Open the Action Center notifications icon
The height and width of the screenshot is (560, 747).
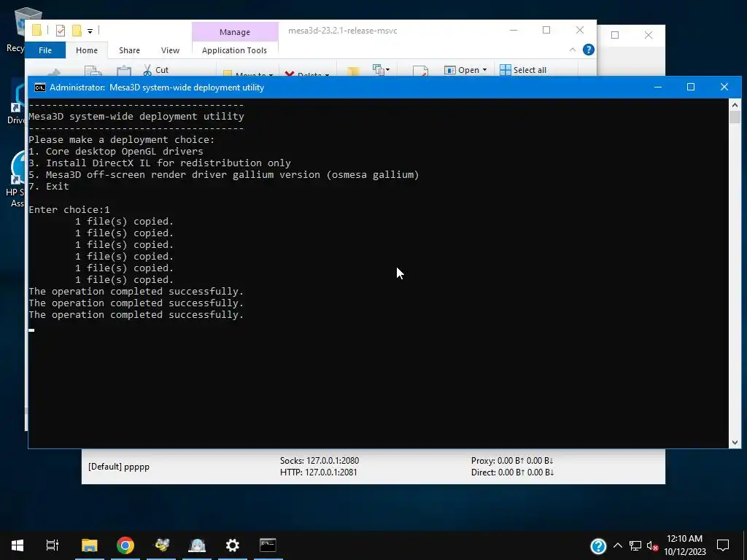pyautogui.click(x=723, y=545)
